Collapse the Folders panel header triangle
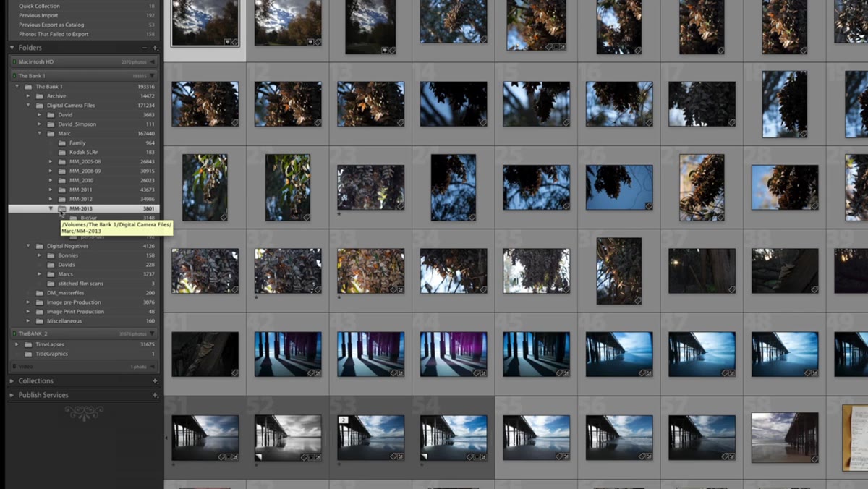The width and height of the screenshot is (868, 489). (x=12, y=48)
